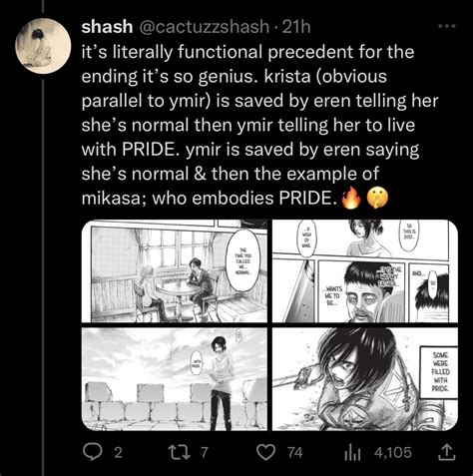Retweet this post
473x476 pixels.
[x=180, y=453]
